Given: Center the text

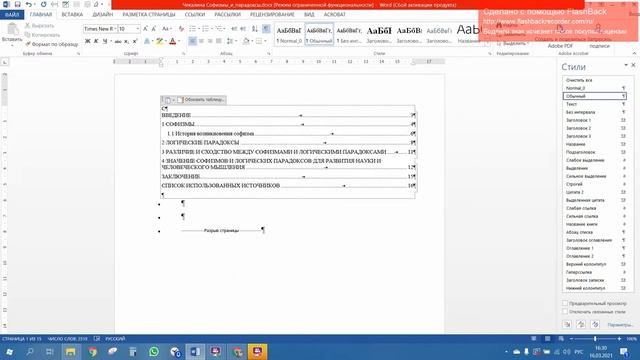Looking at the screenshot, I should [201, 41].
